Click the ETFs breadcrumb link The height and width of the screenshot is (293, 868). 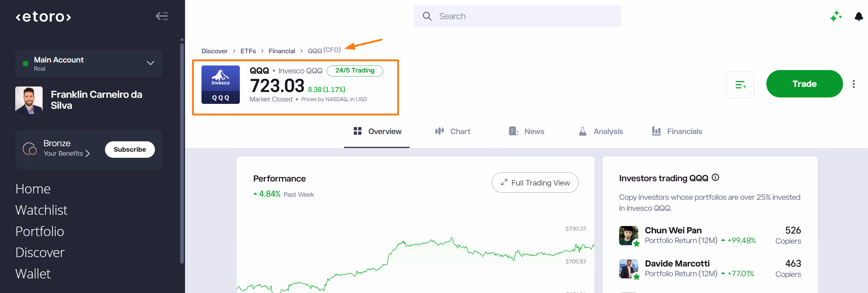tap(248, 51)
